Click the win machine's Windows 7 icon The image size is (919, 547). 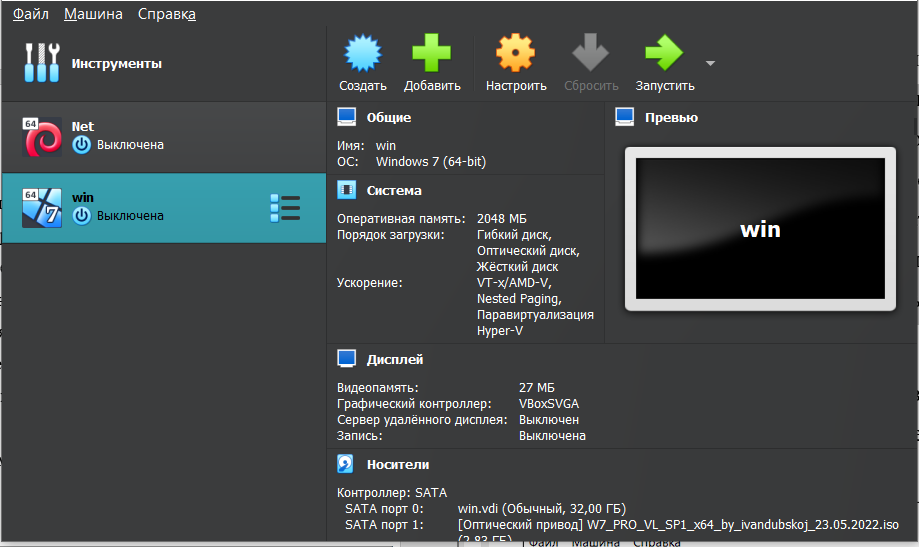pos(42,208)
